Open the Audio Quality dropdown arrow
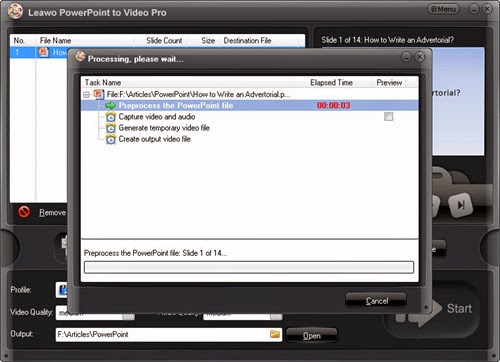 pyautogui.click(x=276, y=317)
